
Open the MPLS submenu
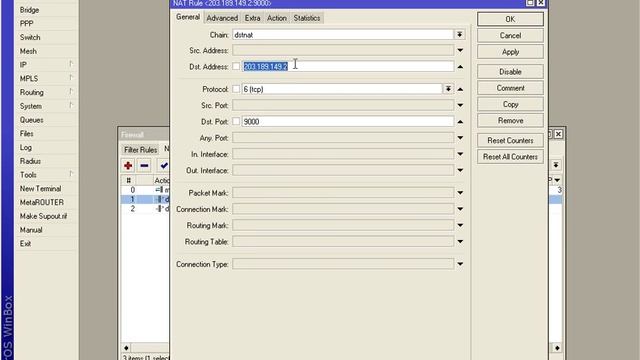tap(29, 78)
